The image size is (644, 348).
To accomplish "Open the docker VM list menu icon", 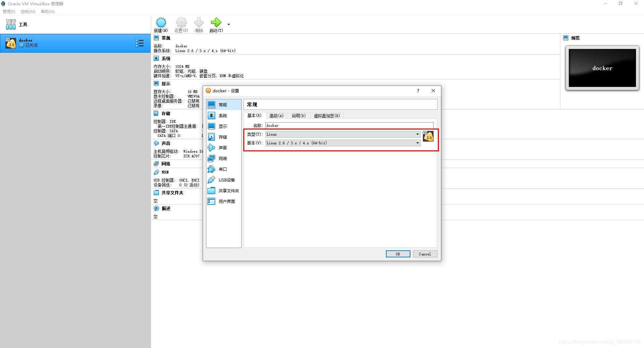I will tap(140, 43).
